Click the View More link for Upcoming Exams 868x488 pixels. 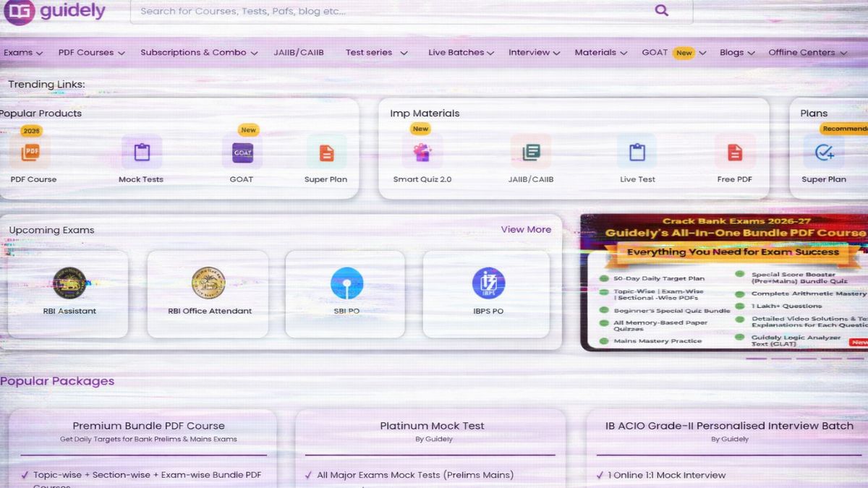526,229
